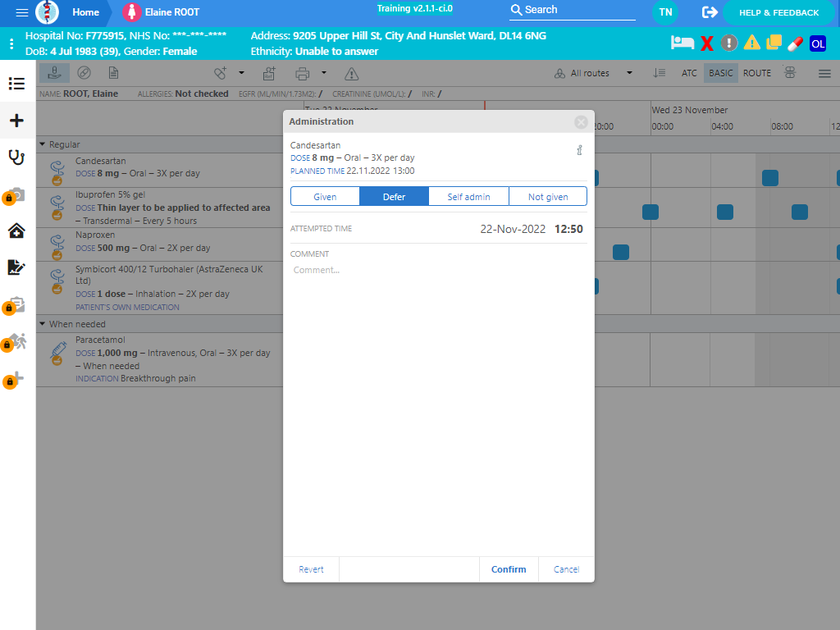Screen dimensions: 840x630
Task: Open the stethoscope sidebar icon
Action: tap(16, 157)
